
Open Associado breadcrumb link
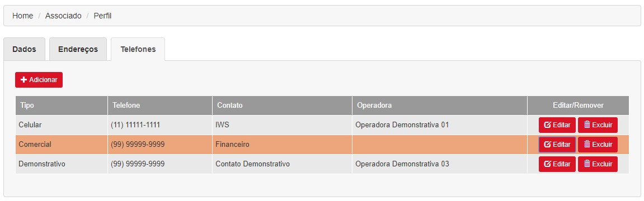pyautogui.click(x=63, y=16)
